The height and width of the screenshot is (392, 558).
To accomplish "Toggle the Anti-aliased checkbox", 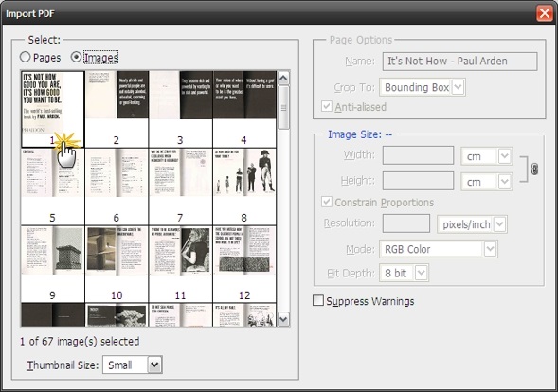I will pos(326,106).
